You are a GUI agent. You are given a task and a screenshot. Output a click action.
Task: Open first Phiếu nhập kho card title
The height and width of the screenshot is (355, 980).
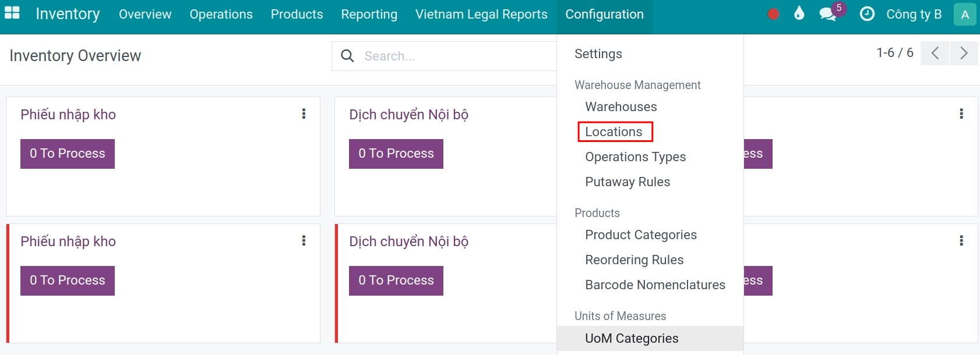[x=68, y=115]
